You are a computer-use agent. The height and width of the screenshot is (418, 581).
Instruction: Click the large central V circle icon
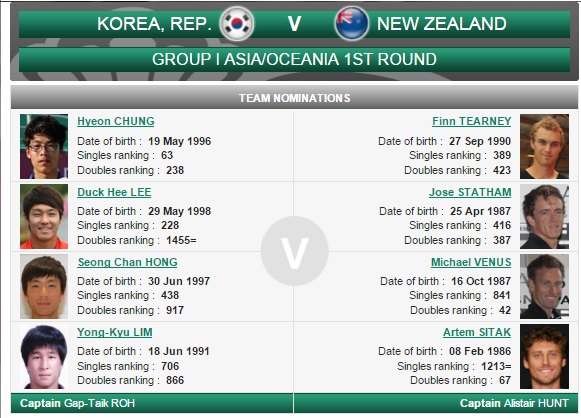[294, 251]
